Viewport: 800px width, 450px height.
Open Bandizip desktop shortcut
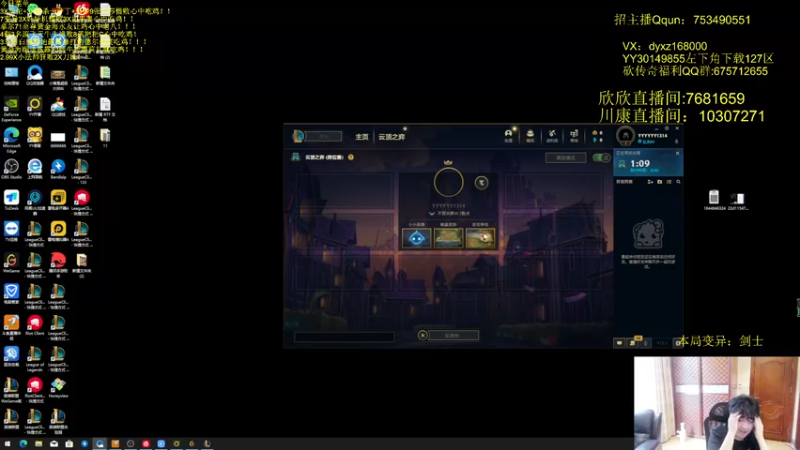pyautogui.click(x=58, y=169)
